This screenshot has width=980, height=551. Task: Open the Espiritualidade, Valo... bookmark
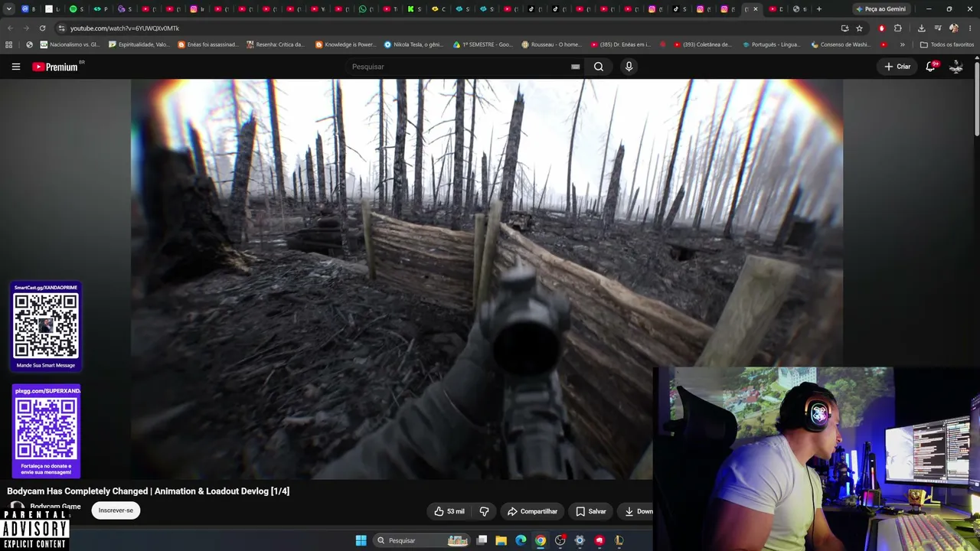(139, 44)
